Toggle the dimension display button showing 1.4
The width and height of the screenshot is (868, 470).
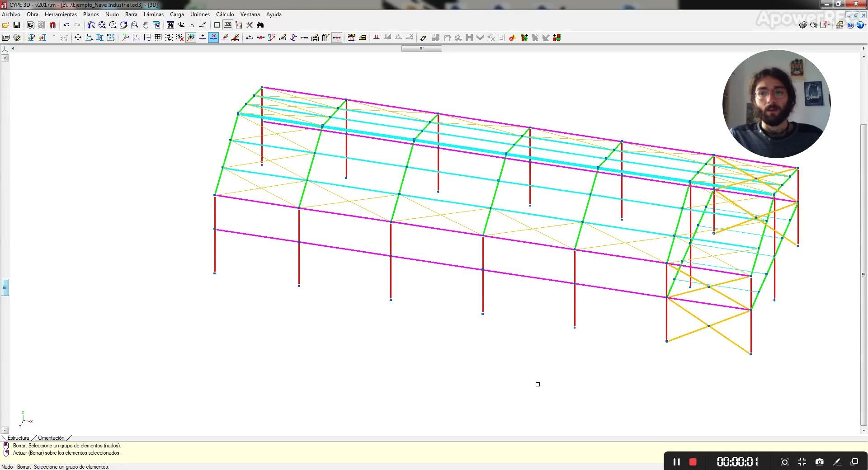228,25
